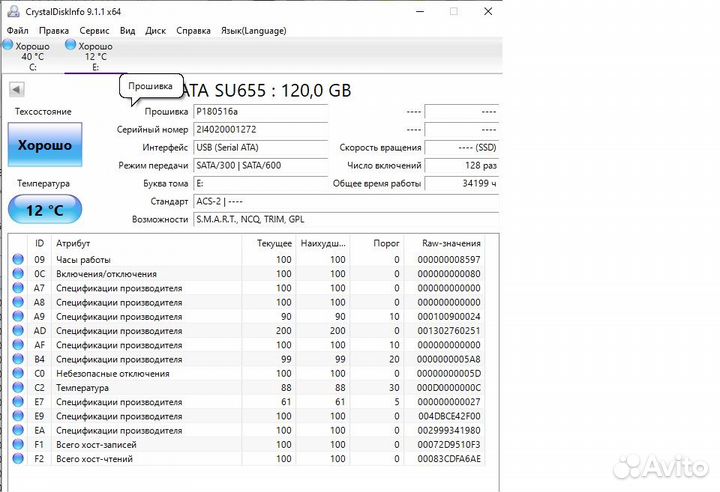Click the status orb for Включения/отключения
The image size is (720, 492).
[x=18, y=274]
